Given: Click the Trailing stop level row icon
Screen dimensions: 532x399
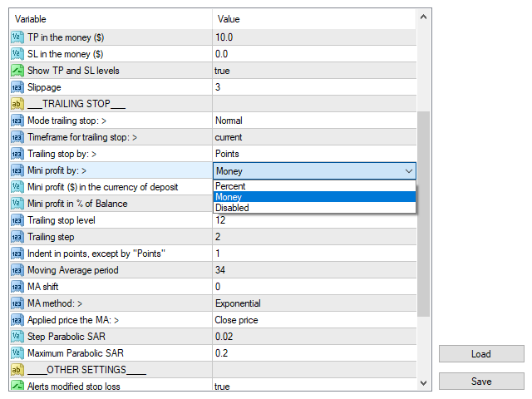Looking at the screenshot, I should click(x=17, y=220).
